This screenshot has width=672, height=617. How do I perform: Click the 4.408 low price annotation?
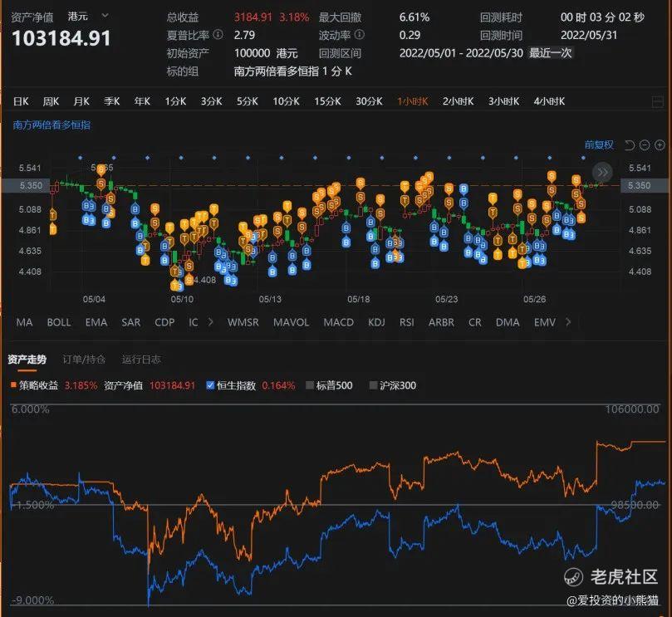point(205,280)
